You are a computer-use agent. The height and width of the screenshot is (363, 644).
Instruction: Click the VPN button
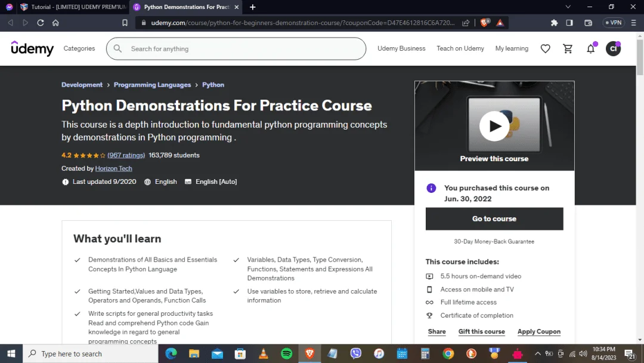click(614, 23)
